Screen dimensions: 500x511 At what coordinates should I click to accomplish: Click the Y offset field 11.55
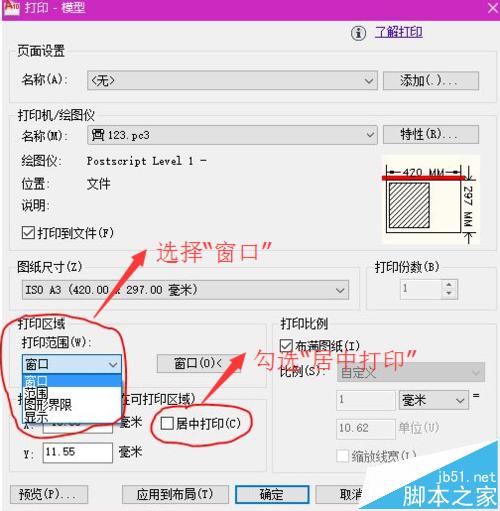coord(78,452)
